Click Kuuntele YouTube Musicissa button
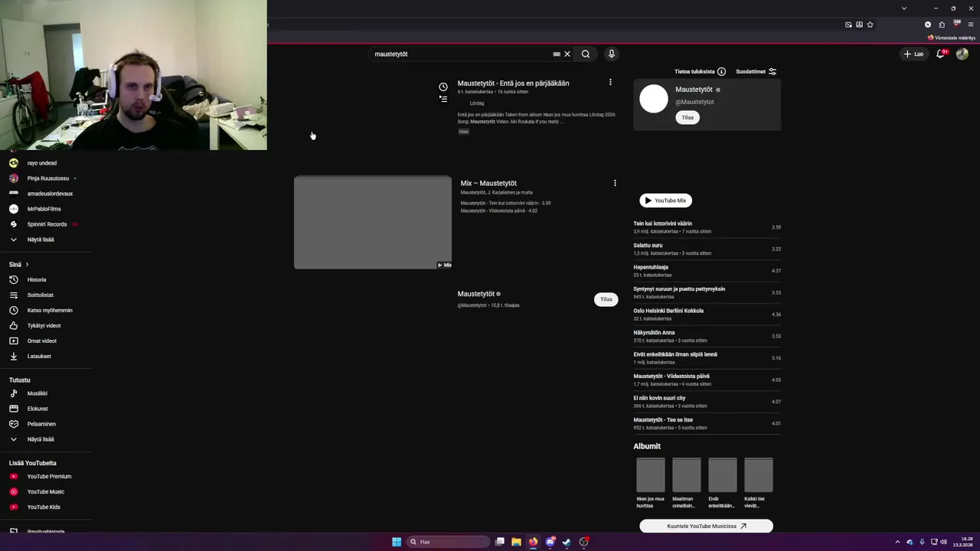The height and width of the screenshot is (551, 980). click(x=706, y=526)
